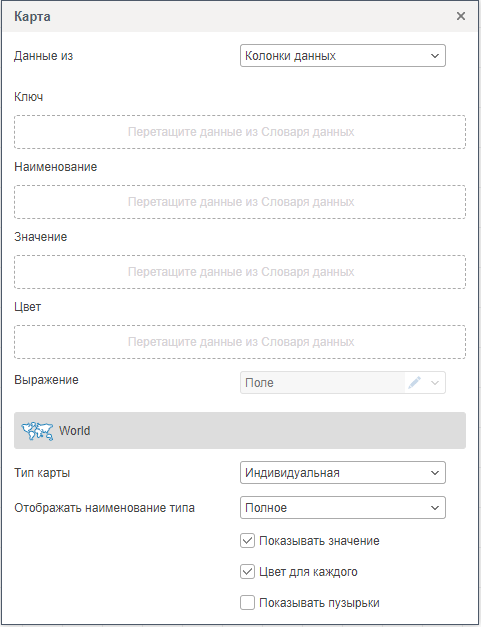481x627 pixels.
Task: Click the Карта dialog title
Action: [x=32, y=16]
